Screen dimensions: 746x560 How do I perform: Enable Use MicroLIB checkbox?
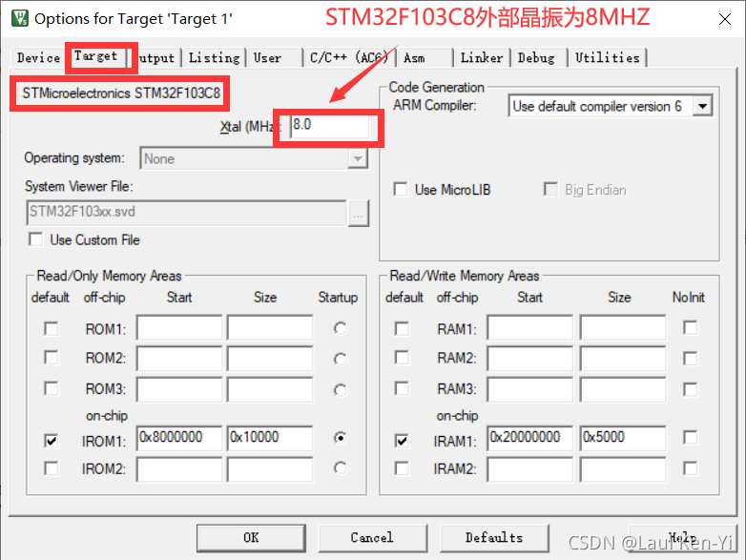401,189
